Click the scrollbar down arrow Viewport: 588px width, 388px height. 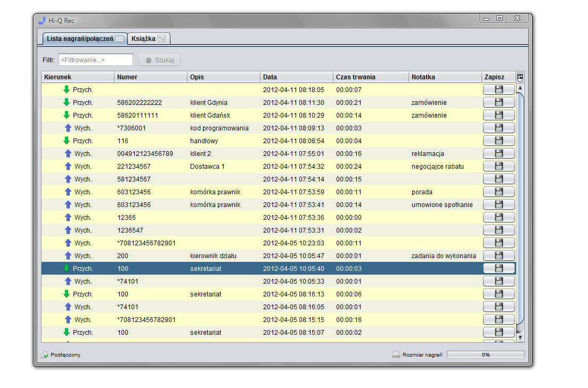tap(520, 337)
